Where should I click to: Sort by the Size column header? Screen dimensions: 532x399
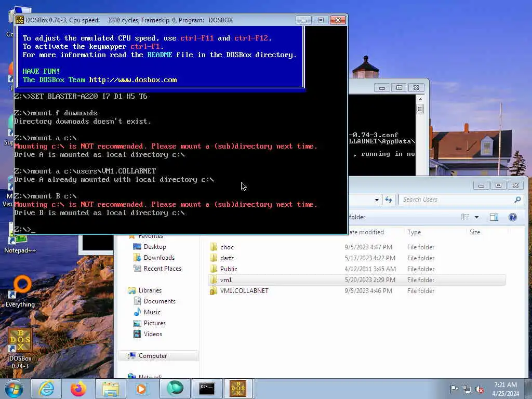(475, 232)
